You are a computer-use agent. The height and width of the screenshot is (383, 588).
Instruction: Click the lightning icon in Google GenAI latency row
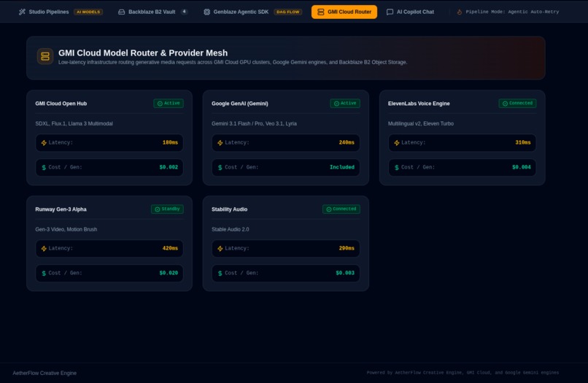(x=220, y=143)
